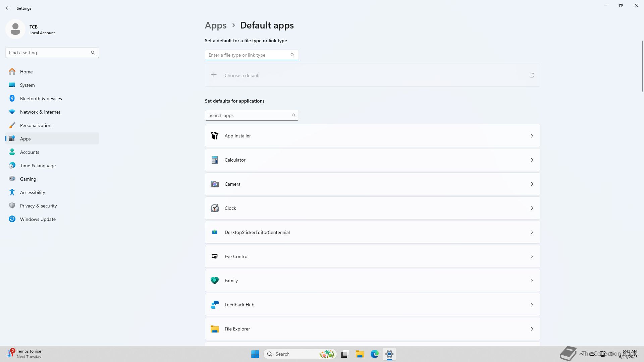The height and width of the screenshot is (362, 644).
Task: Click the vertical scrollbar thumb
Action: (642, 66)
